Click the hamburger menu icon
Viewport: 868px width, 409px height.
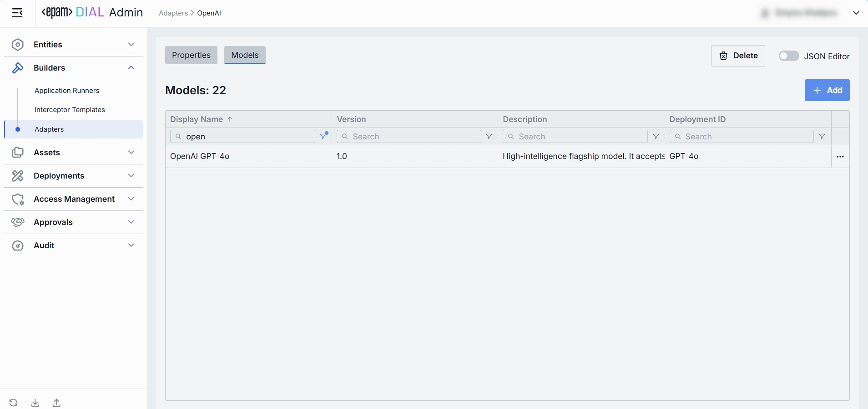pyautogui.click(x=17, y=13)
